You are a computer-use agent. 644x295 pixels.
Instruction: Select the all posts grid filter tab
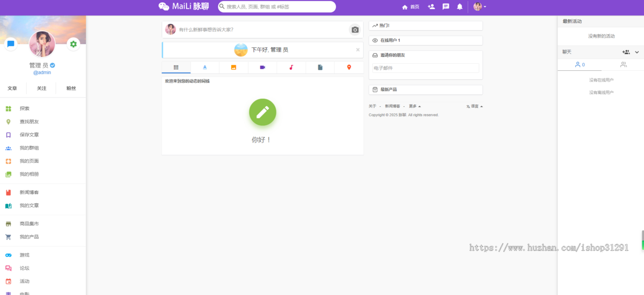click(176, 67)
